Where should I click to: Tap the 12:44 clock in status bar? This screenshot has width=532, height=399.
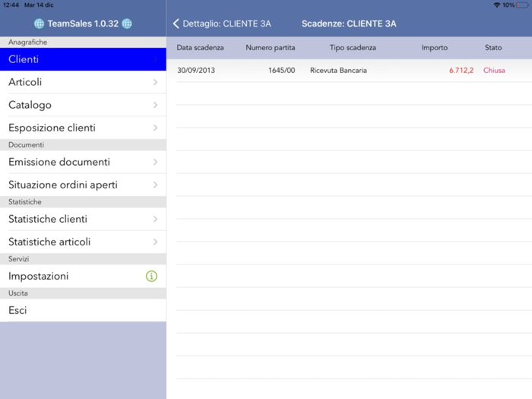(x=11, y=5)
